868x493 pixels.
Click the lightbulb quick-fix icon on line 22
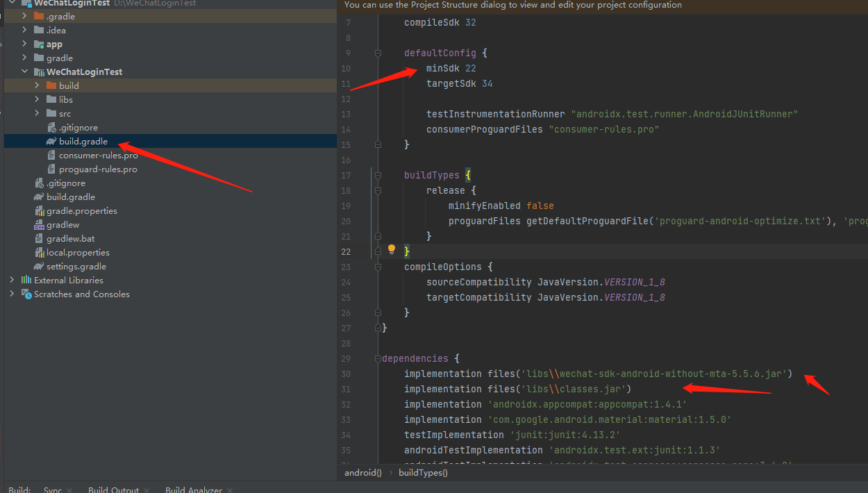[391, 249]
